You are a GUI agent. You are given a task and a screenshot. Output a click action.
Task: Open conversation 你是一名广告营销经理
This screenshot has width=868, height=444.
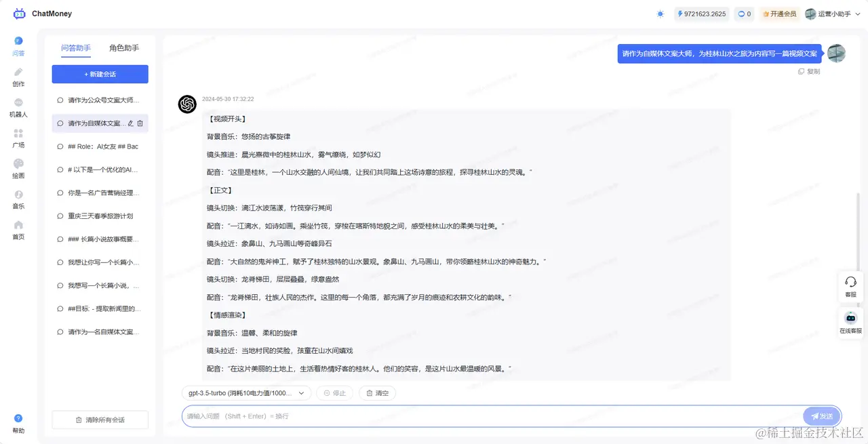point(100,193)
